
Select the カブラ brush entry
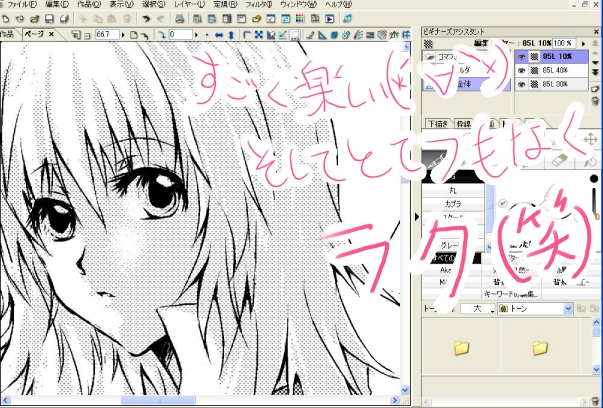[453, 204]
